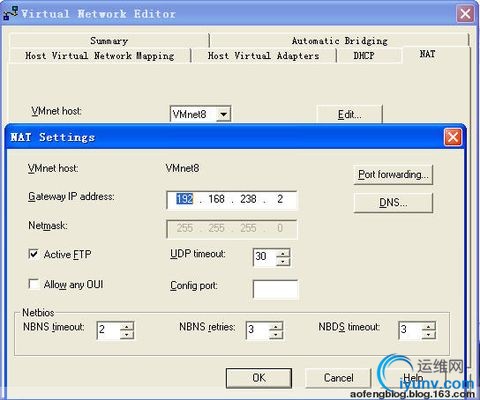Go to the Host Virtual Adapters tab
Viewport: 480px width, 400px height.
coord(263,55)
